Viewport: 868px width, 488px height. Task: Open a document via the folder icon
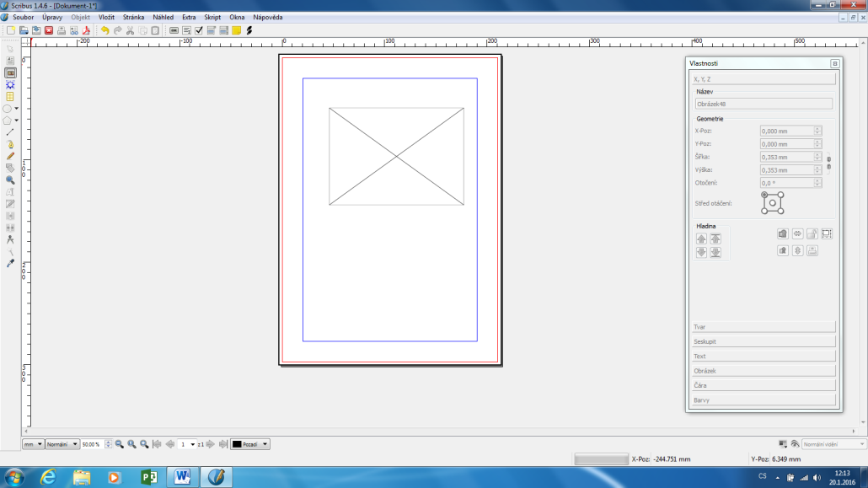24,30
